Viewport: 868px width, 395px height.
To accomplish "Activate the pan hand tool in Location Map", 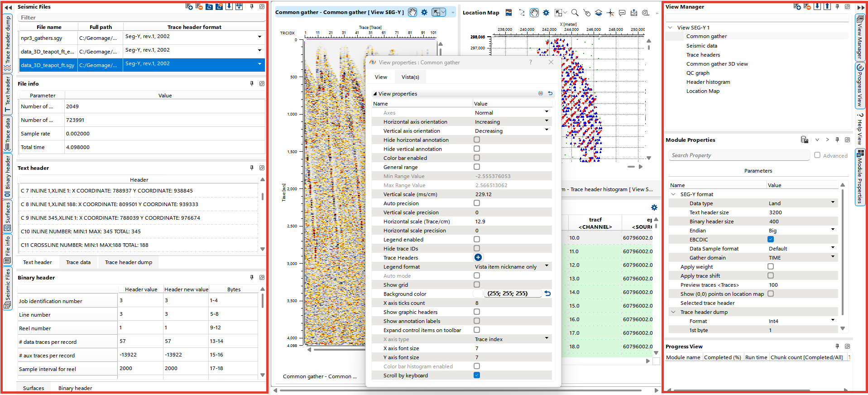I will [534, 13].
